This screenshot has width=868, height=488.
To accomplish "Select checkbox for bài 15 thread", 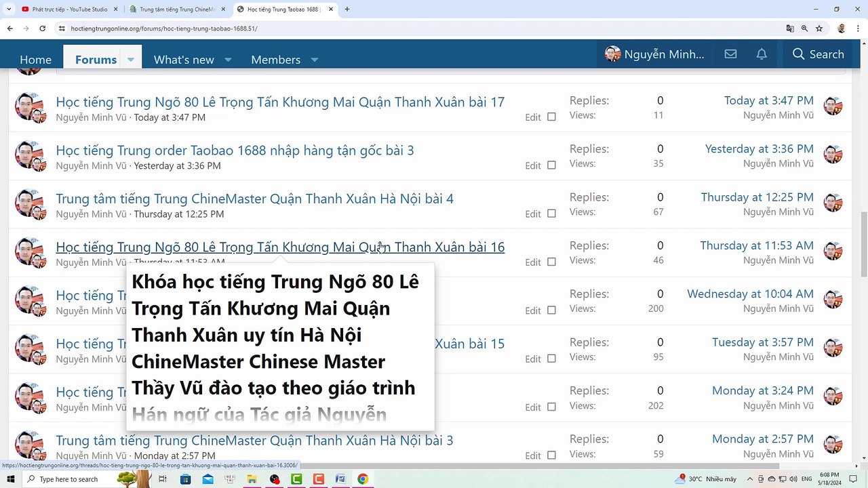I will pyautogui.click(x=551, y=359).
